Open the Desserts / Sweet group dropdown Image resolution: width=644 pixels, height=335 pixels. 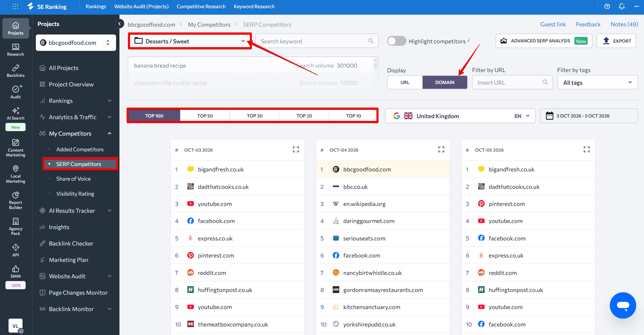(190, 41)
